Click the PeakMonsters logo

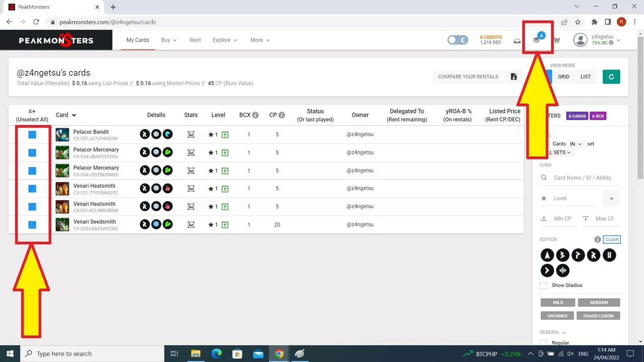tap(56, 40)
